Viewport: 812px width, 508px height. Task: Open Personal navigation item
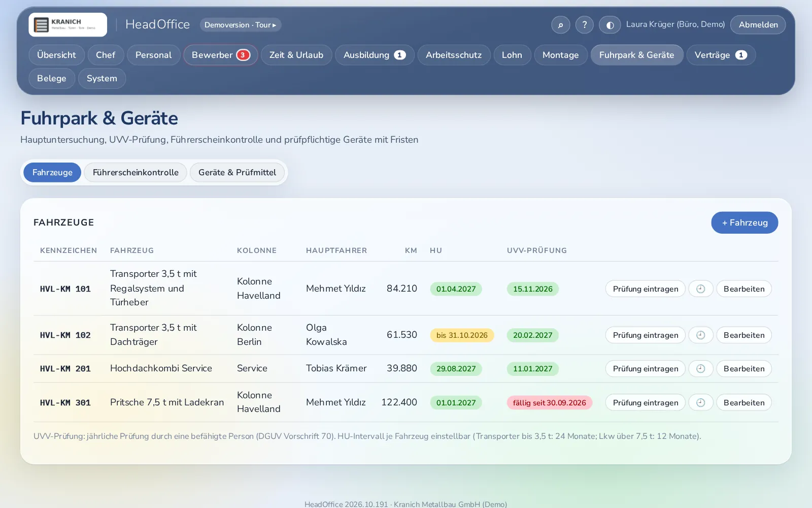click(153, 55)
